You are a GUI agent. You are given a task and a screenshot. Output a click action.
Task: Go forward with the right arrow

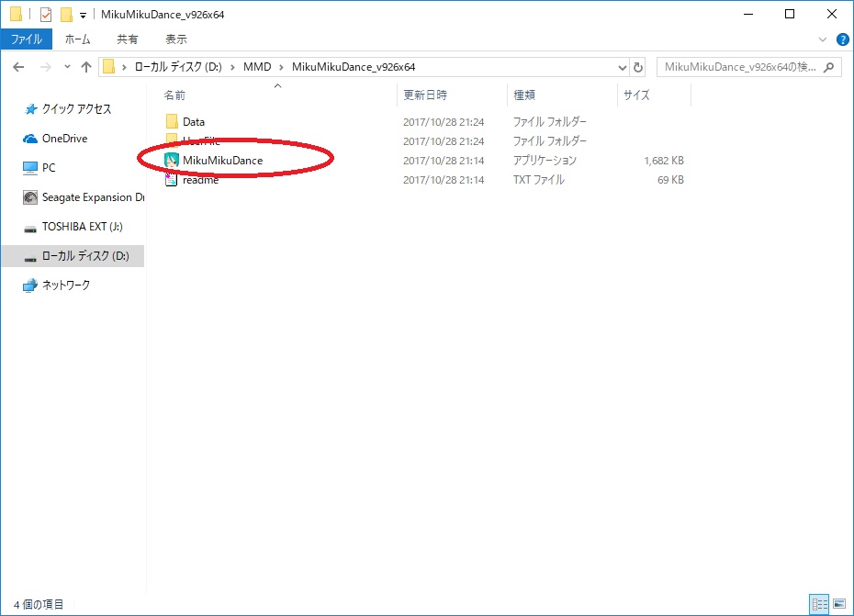46,67
